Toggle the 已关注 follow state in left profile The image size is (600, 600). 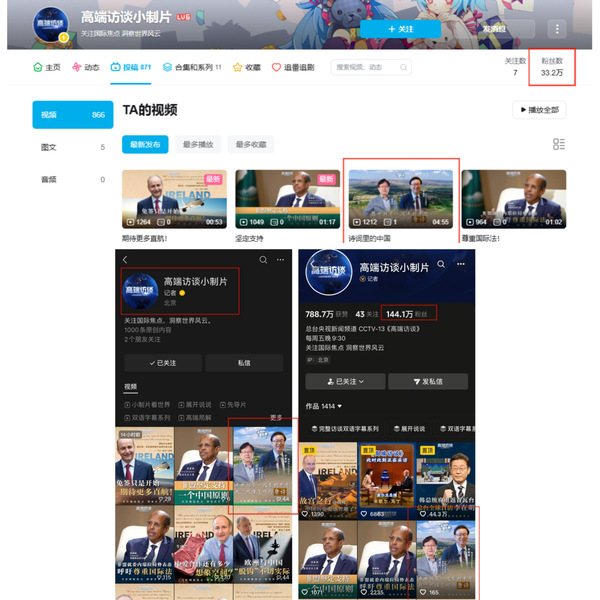[162, 363]
